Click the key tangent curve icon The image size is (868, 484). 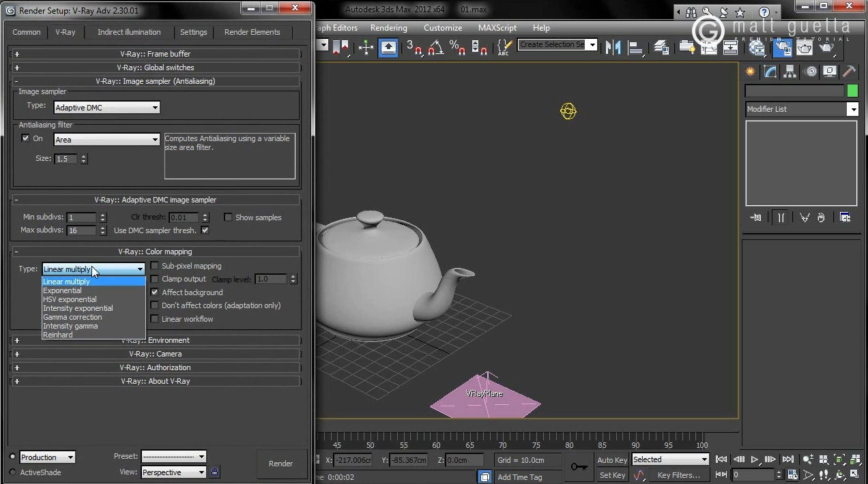639,475
